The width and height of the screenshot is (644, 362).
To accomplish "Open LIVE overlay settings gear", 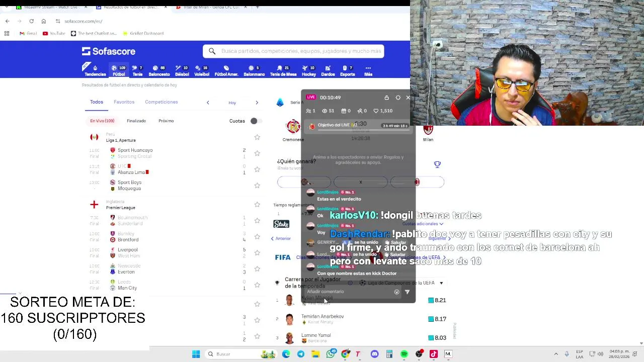I will (x=398, y=98).
